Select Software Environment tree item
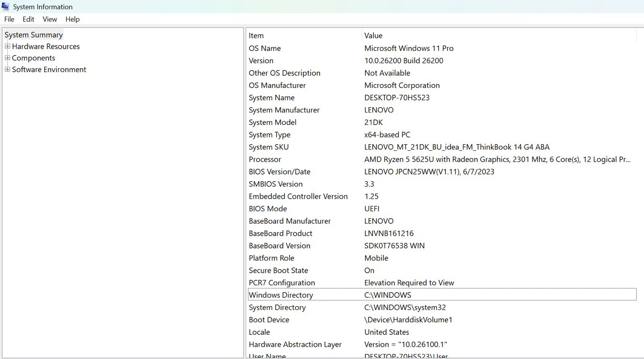644x359 pixels. pos(49,69)
